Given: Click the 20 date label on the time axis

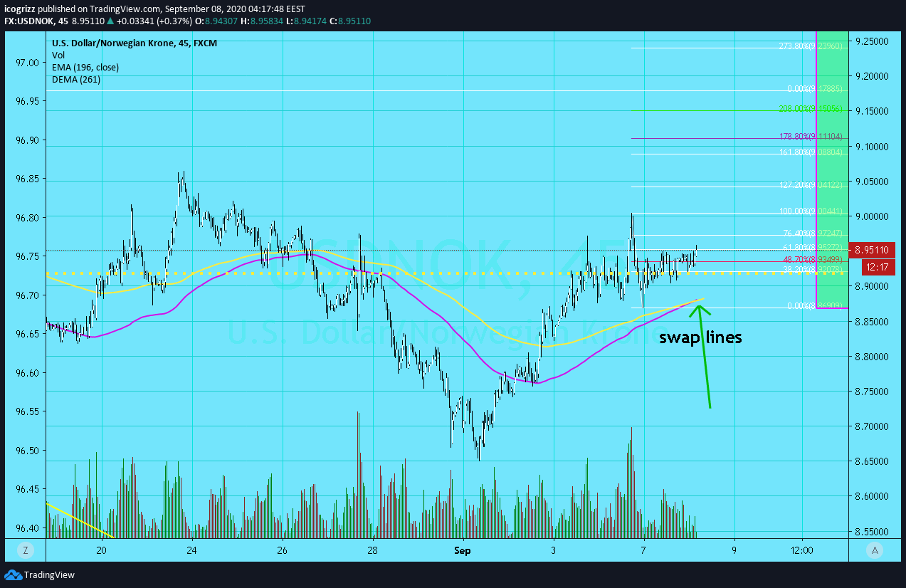Looking at the screenshot, I should pyautogui.click(x=101, y=550).
